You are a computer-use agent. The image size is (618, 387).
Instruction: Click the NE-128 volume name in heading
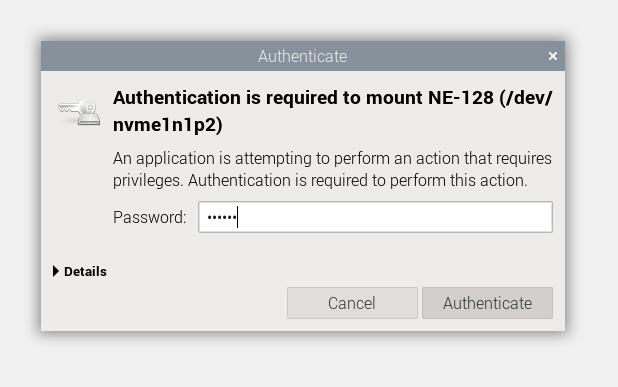460,98
